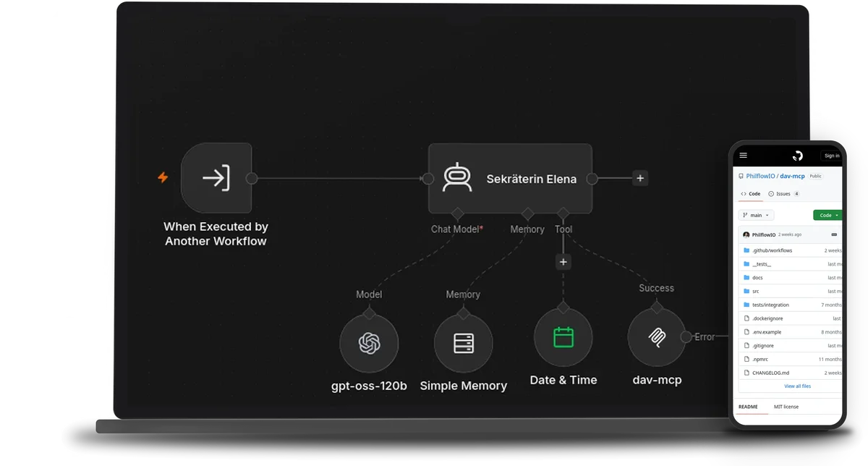Add a tool via the Tool connector plus

click(x=563, y=262)
